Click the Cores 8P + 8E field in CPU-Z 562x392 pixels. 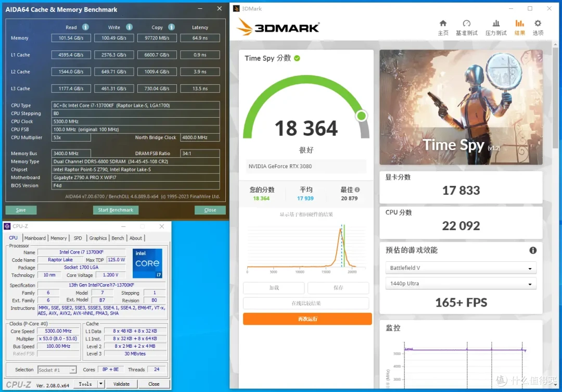[111, 369]
